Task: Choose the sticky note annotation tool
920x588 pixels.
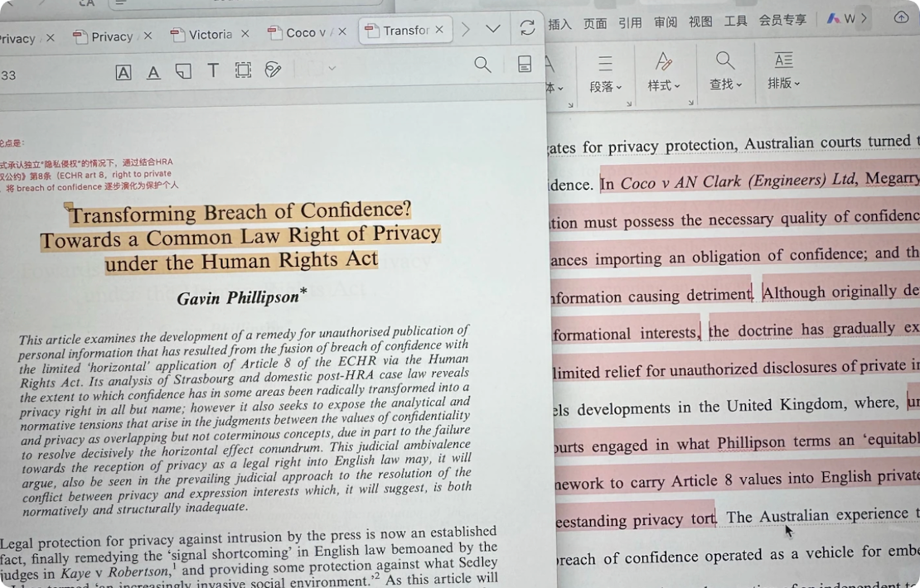Action: pos(183,71)
